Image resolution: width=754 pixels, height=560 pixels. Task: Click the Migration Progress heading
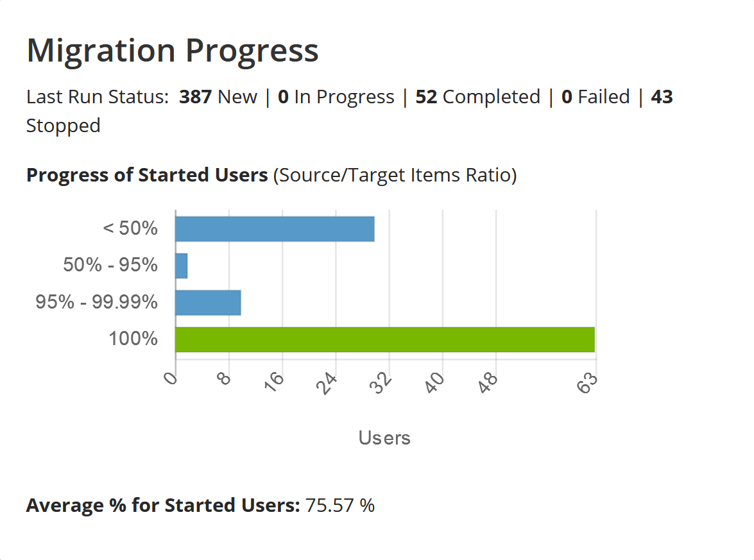pos(173,51)
